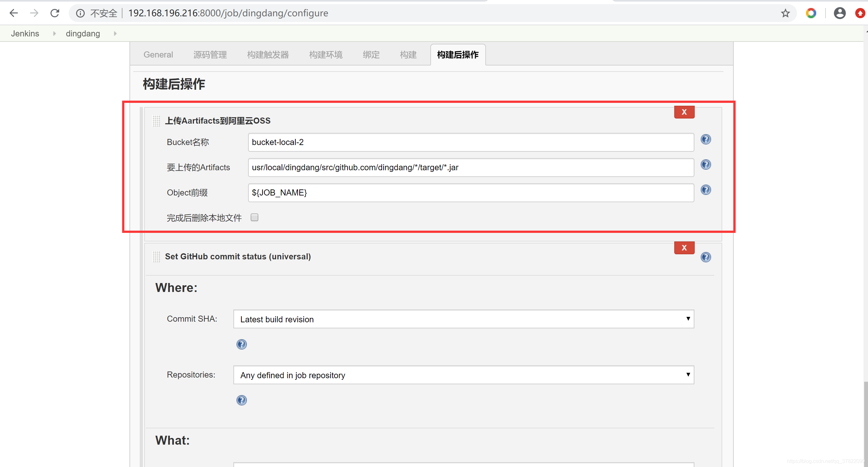Delete the Set GitHub commit status step with X
This screenshot has height=467, width=868.
coord(684,248)
